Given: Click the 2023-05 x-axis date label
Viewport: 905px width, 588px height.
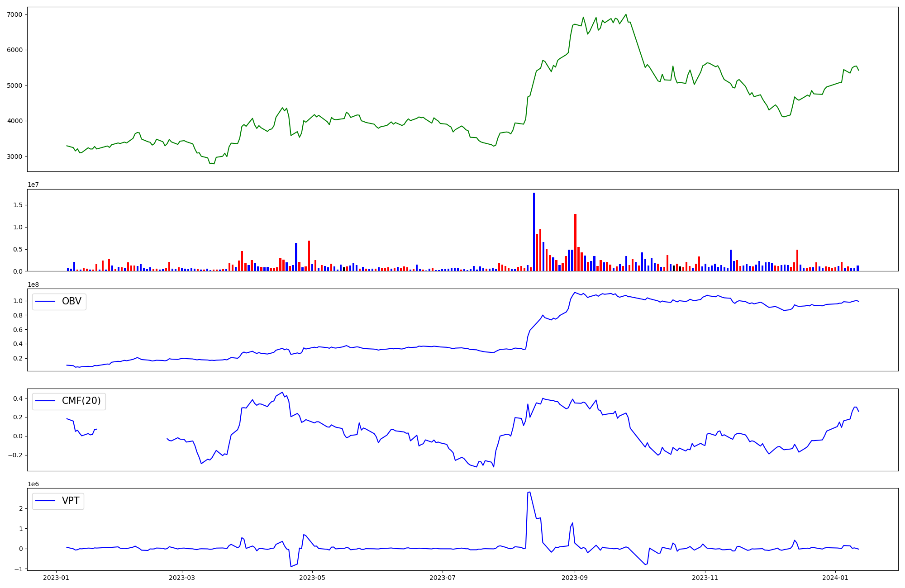Looking at the screenshot, I should [x=312, y=578].
